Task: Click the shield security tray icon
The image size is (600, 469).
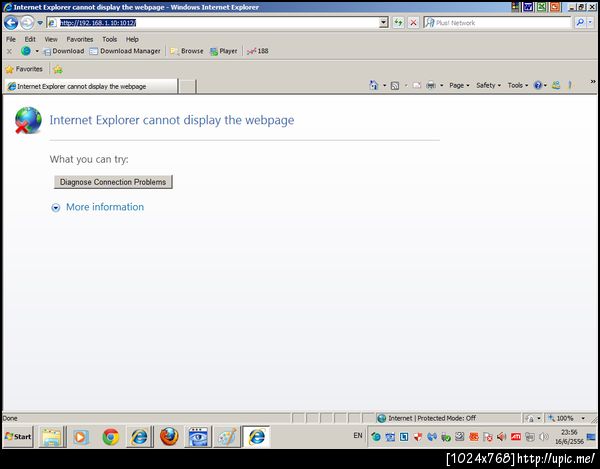Action: [x=418, y=436]
